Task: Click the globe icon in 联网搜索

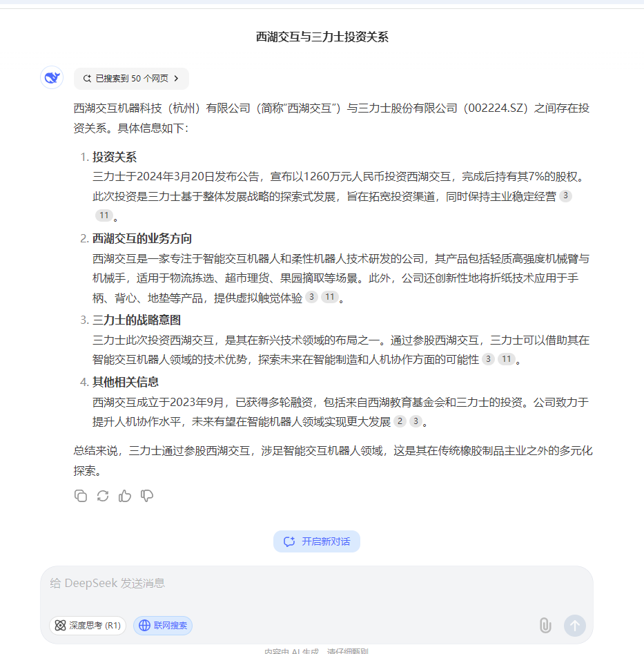Action: click(144, 626)
